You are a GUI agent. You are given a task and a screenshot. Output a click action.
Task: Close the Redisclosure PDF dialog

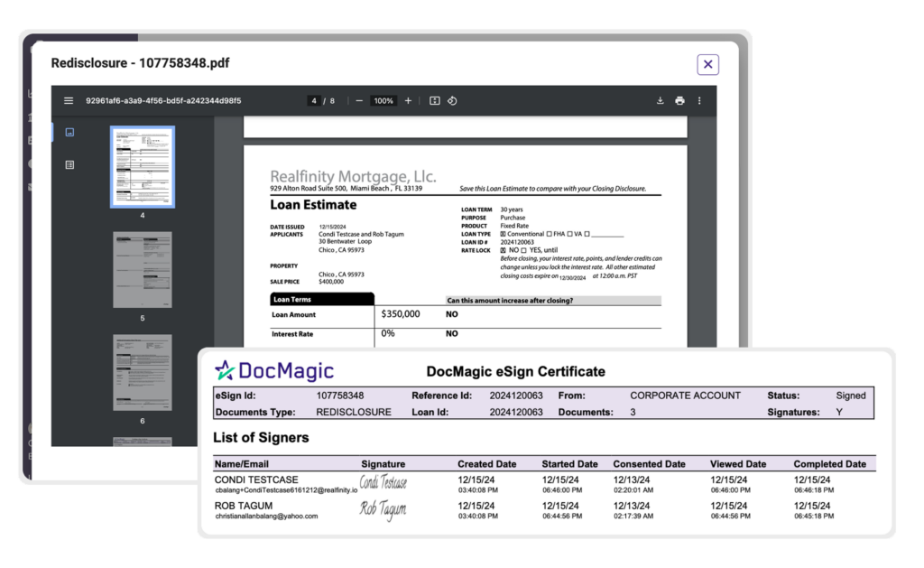(707, 64)
